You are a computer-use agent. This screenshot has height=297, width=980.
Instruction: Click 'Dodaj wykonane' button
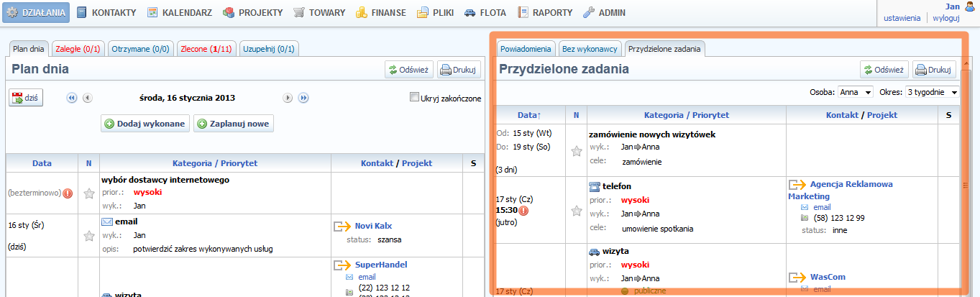coord(146,124)
